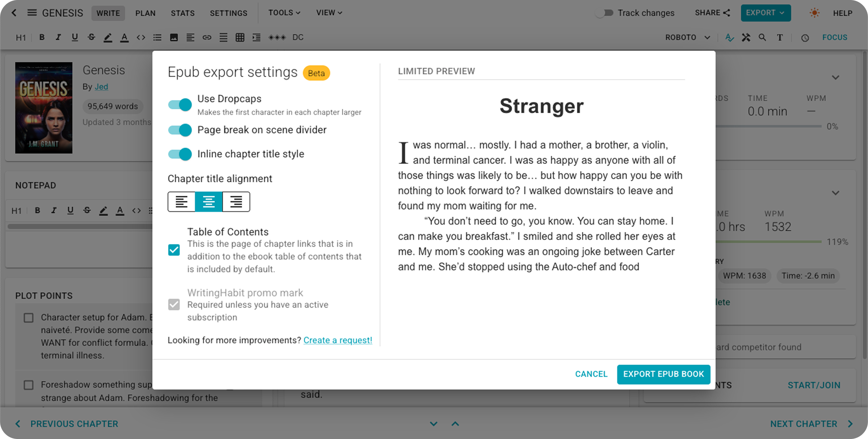Open the Tools dropdown menu

pyautogui.click(x=284, y=13)
